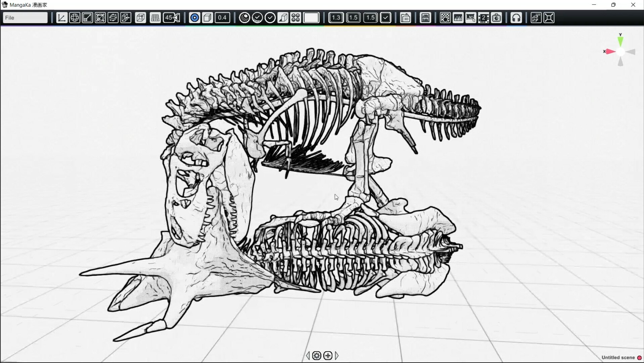The image size is (644, 363).
Task: Go to previous scene with left arrow
Action: tap(308, 356)
